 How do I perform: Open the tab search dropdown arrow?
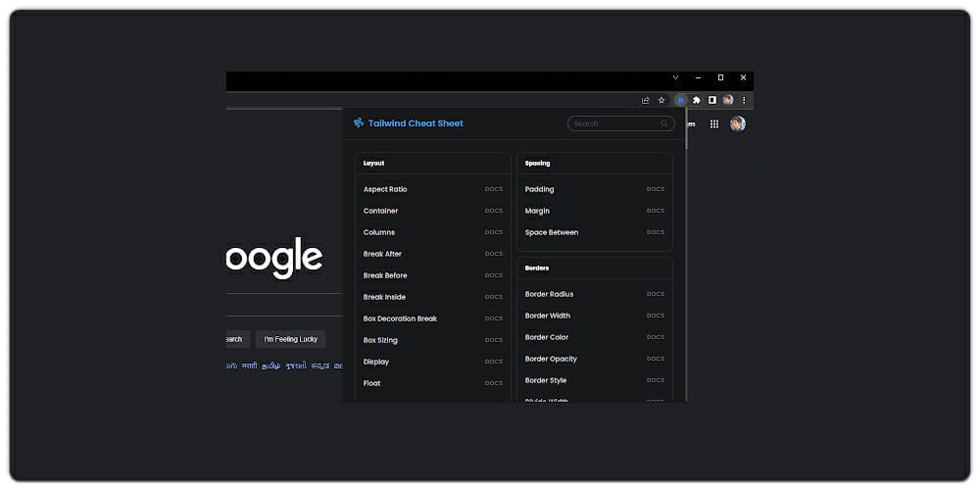[675, 77]
